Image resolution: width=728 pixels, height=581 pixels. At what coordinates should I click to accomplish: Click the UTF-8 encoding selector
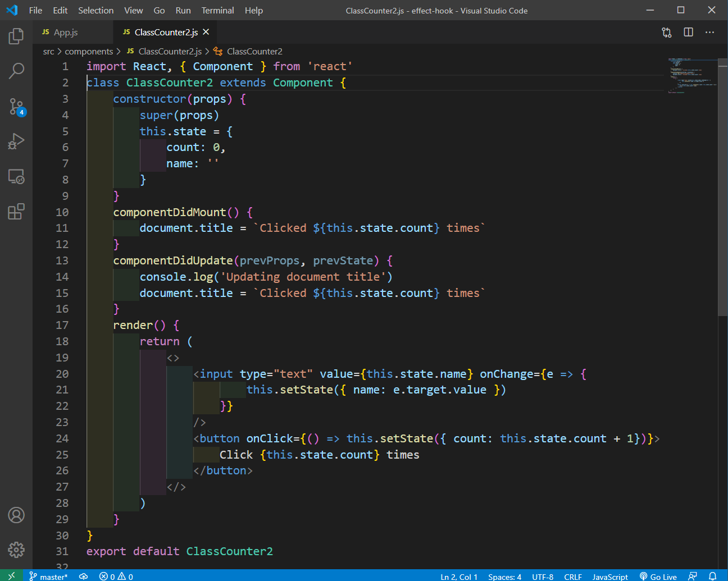[x=543, y=577]
